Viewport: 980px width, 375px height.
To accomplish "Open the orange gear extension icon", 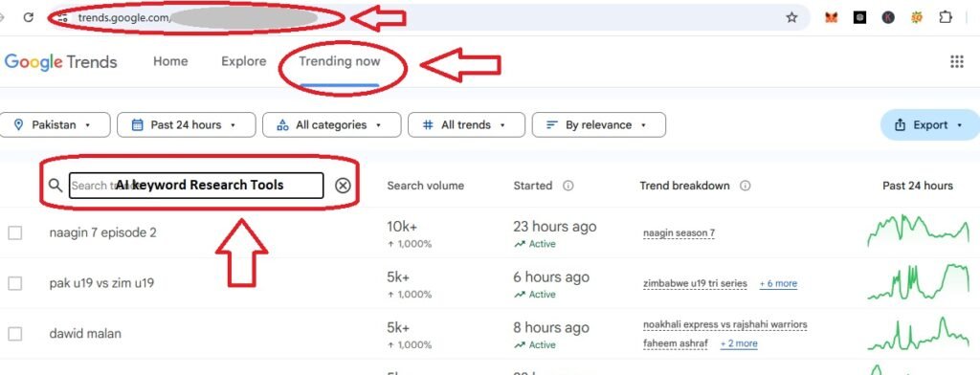I will coord(917,17).
